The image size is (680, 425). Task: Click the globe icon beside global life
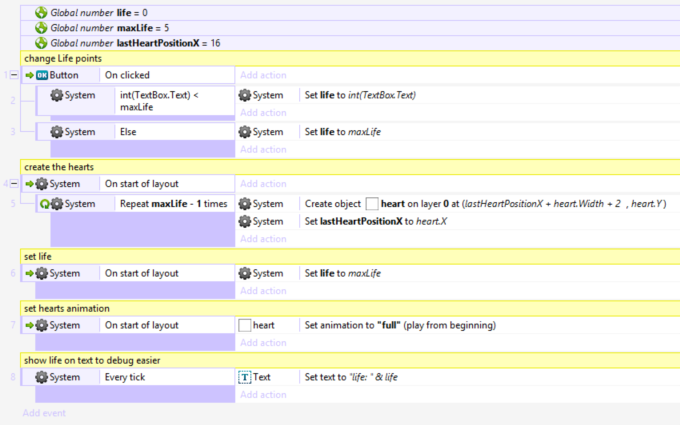[41, 13]
